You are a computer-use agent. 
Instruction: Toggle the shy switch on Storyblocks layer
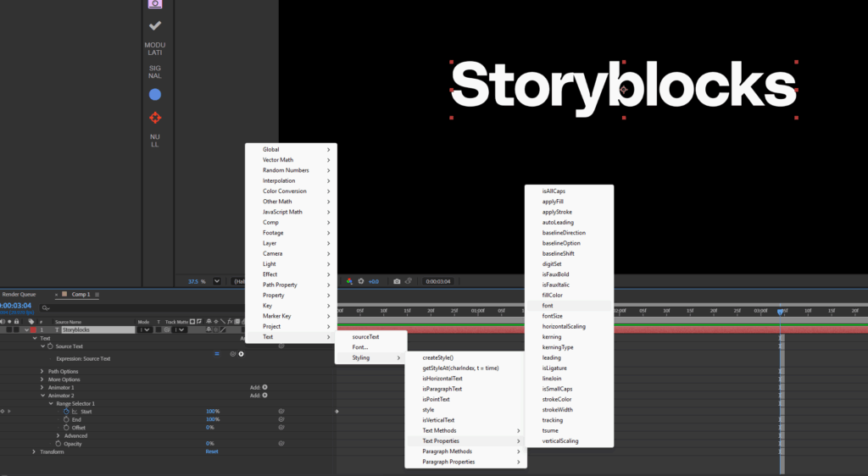pos(209,329)
